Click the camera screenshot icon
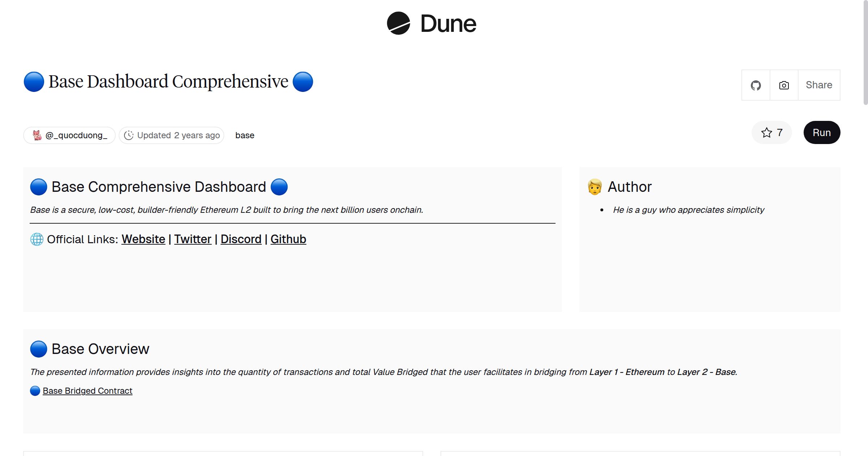This screenshot has height=456, width=868. tap(783, 85)
